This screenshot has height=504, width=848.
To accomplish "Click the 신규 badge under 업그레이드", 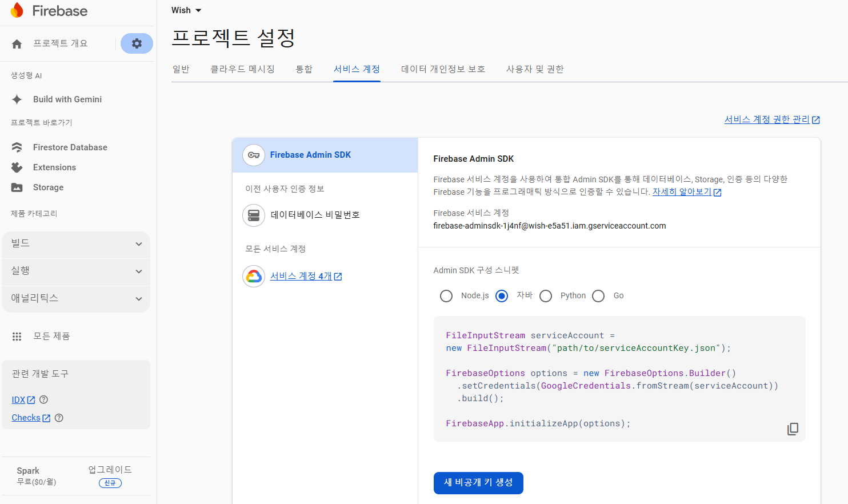I will coord(110,483).
